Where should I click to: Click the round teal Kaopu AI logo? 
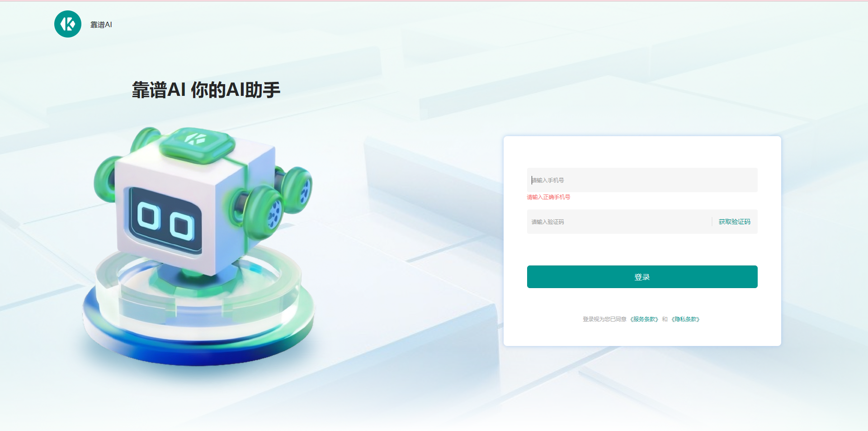(x=68, y=24)
